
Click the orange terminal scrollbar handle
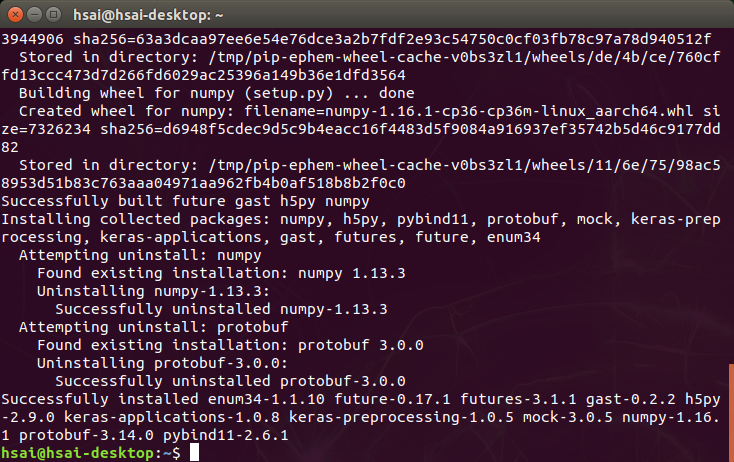click(731, 412)
